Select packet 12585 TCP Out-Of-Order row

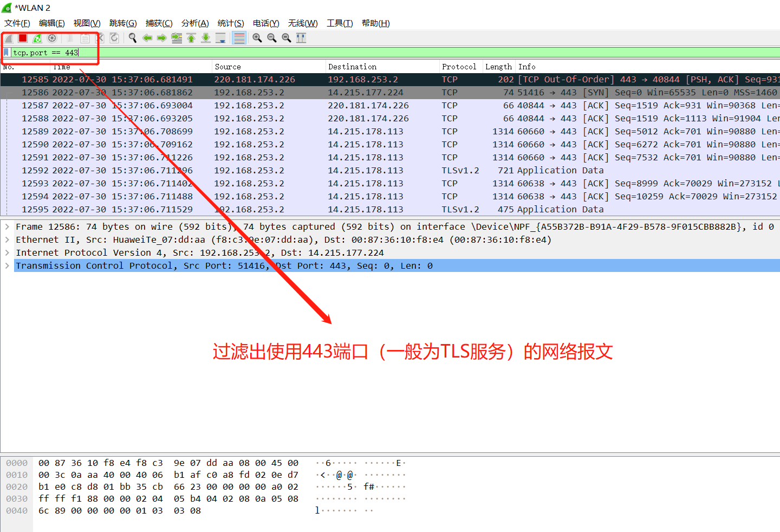pyautogui.click(x=390, y=80)
